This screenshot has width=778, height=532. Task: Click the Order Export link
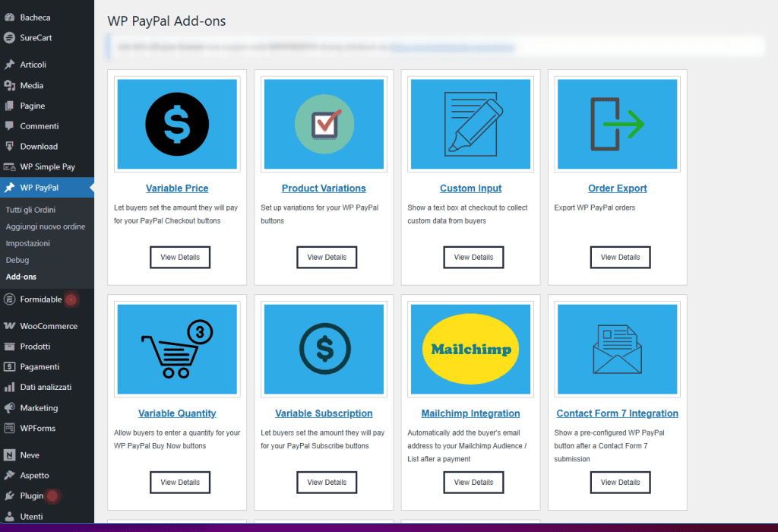pyautogui.click(x=617, y=188)
